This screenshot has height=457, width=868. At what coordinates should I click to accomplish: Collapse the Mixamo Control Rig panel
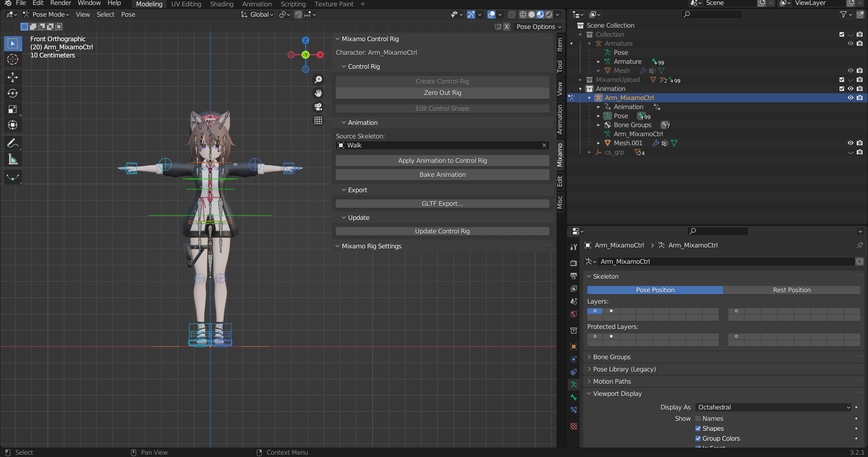[x=337, y=39]
